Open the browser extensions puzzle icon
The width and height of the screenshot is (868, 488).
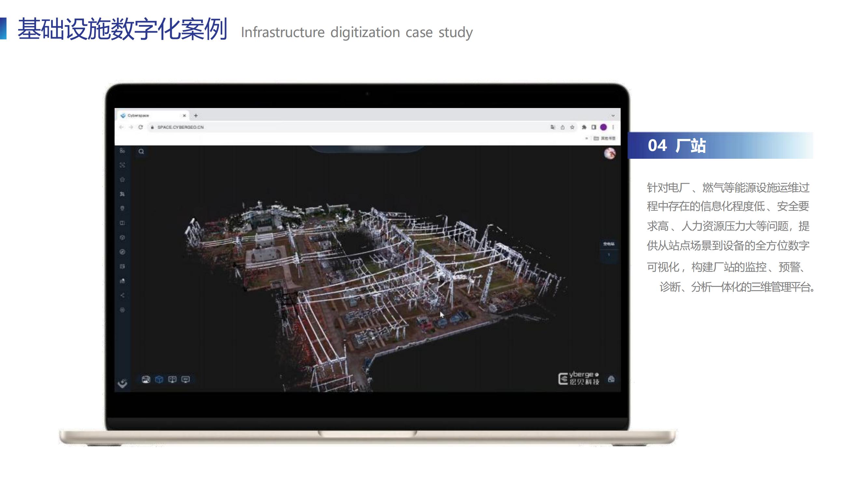(584, 127)
